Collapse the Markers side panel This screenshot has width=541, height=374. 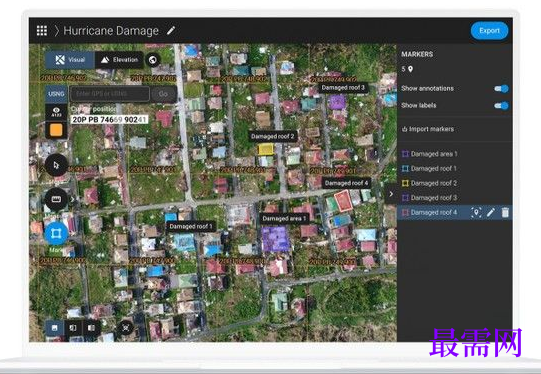point(391,194)
